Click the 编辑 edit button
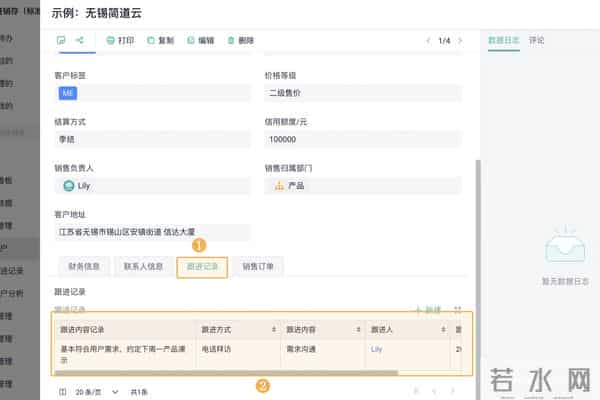Screen dimensions: 600x400 pyautogui.click(x=201, y=40)
